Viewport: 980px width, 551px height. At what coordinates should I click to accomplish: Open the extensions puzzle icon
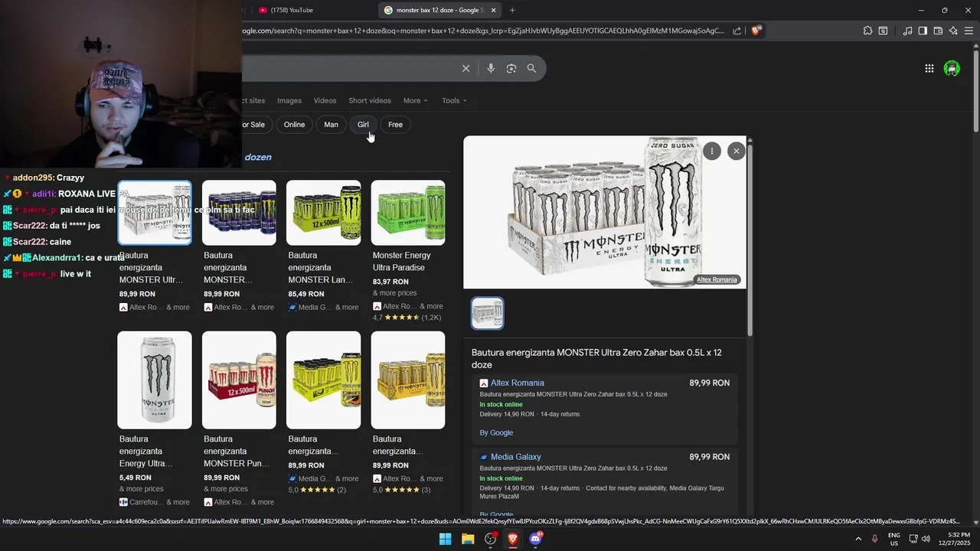click(867, 31)
